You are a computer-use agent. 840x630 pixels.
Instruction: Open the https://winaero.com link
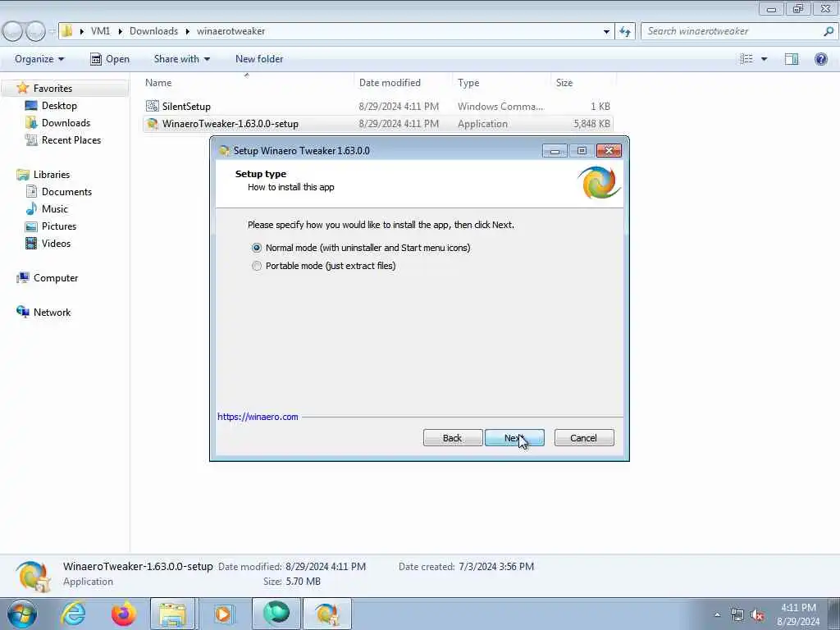click(258, 417)
